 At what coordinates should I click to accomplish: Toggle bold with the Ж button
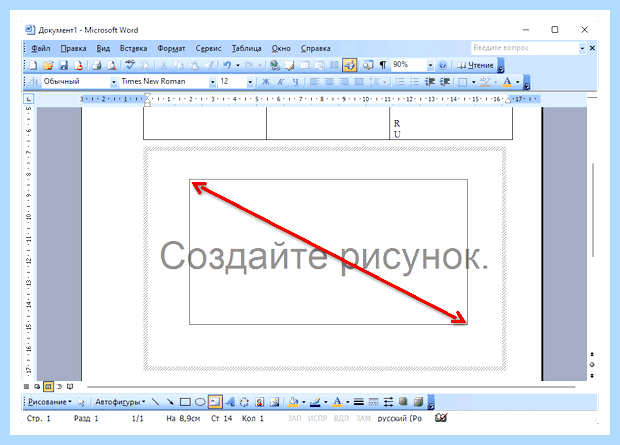coord(266,82)
